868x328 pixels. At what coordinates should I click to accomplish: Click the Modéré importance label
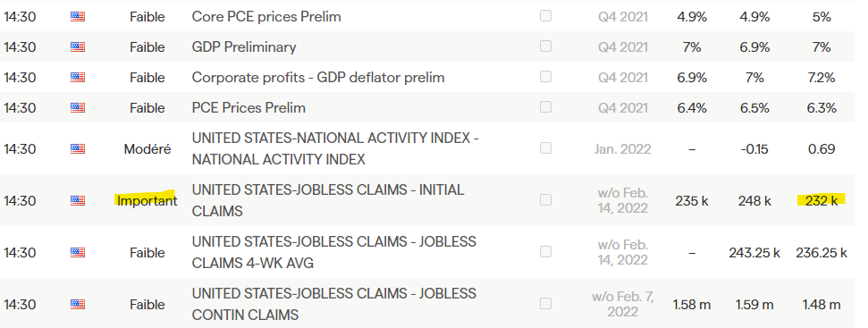coord(147,148)
